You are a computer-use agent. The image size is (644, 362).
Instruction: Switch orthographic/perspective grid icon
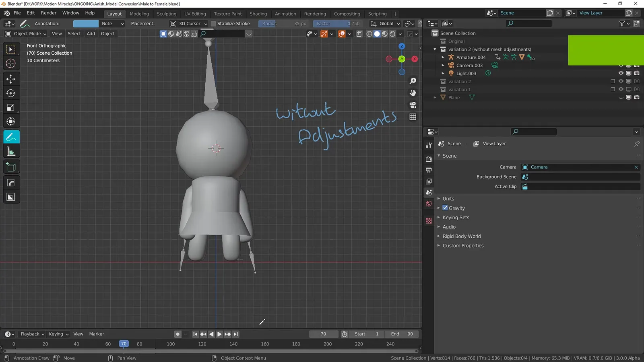(x=413, y=117)
